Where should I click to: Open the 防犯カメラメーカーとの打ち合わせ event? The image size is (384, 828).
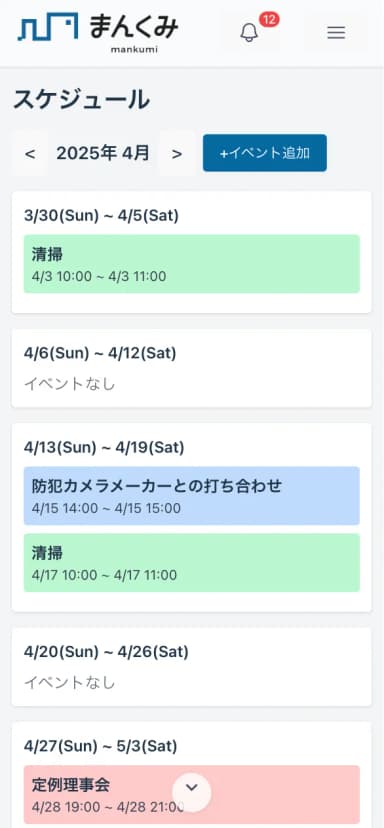click(x=192, y=495)
